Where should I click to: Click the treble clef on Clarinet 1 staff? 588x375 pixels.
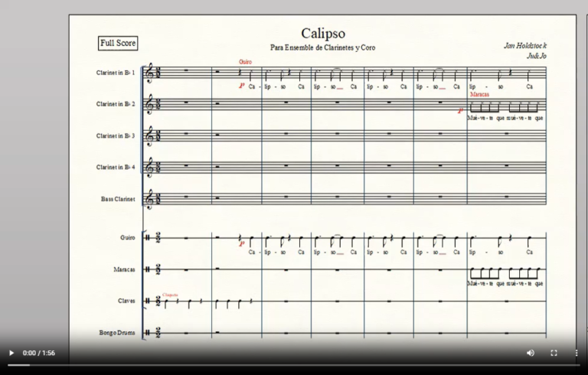149,73
